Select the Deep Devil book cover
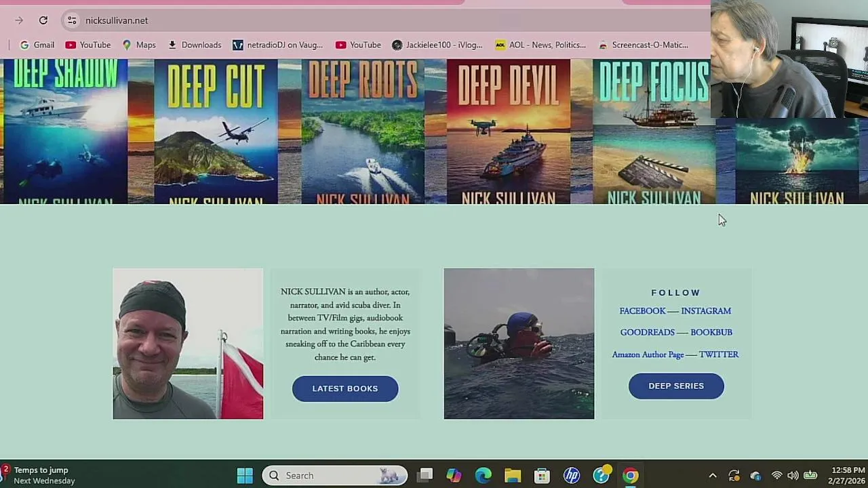 click(508, 131)
